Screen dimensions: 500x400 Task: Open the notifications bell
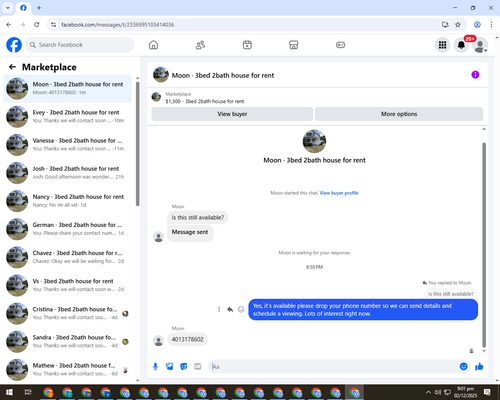pos(461,45)
